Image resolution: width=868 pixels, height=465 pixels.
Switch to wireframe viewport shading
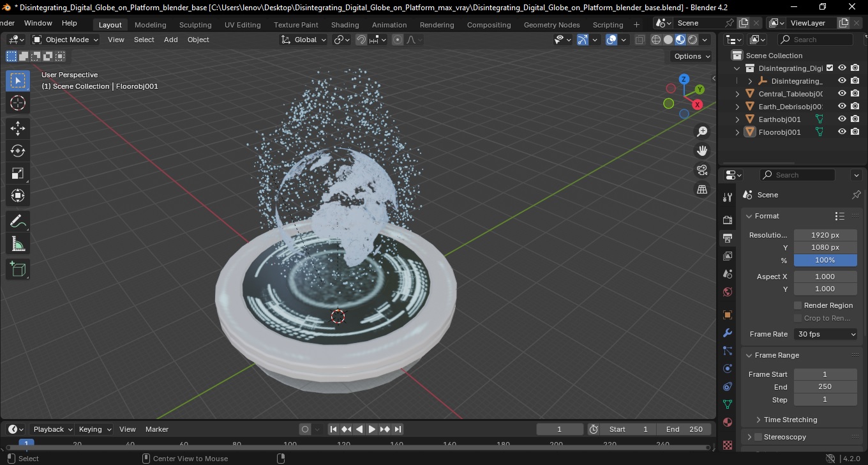tap(656, 40)
